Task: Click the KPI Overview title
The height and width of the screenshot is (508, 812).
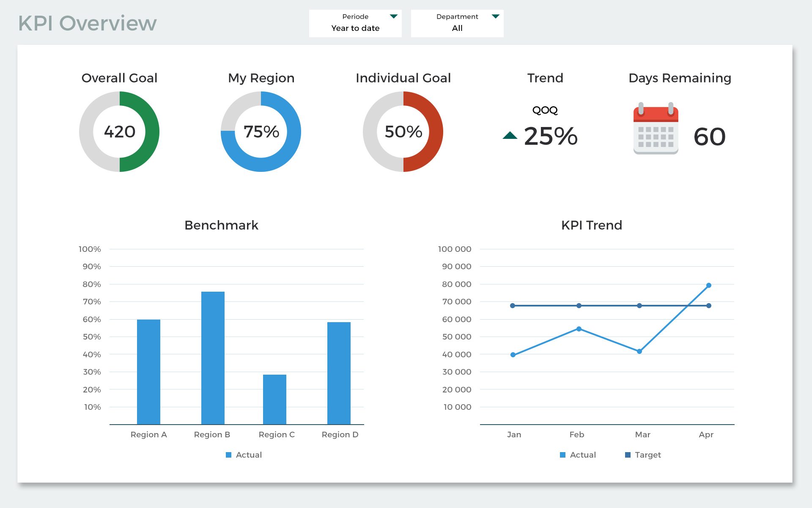Action: [87, 23]
